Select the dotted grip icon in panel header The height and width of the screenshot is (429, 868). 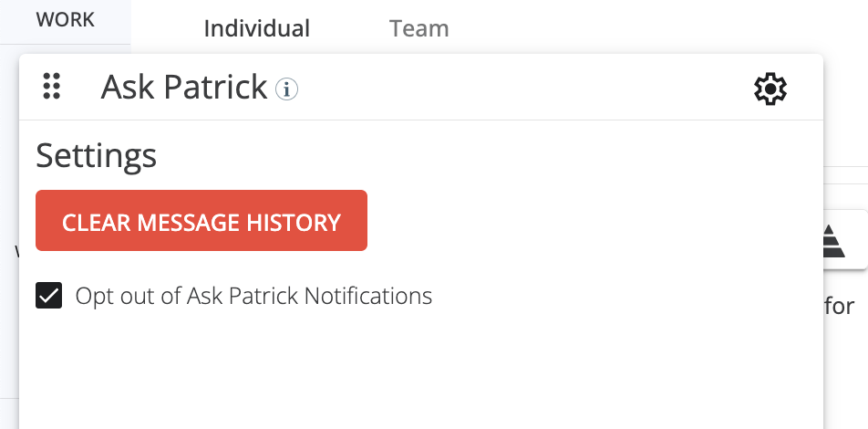pos(51,87)
